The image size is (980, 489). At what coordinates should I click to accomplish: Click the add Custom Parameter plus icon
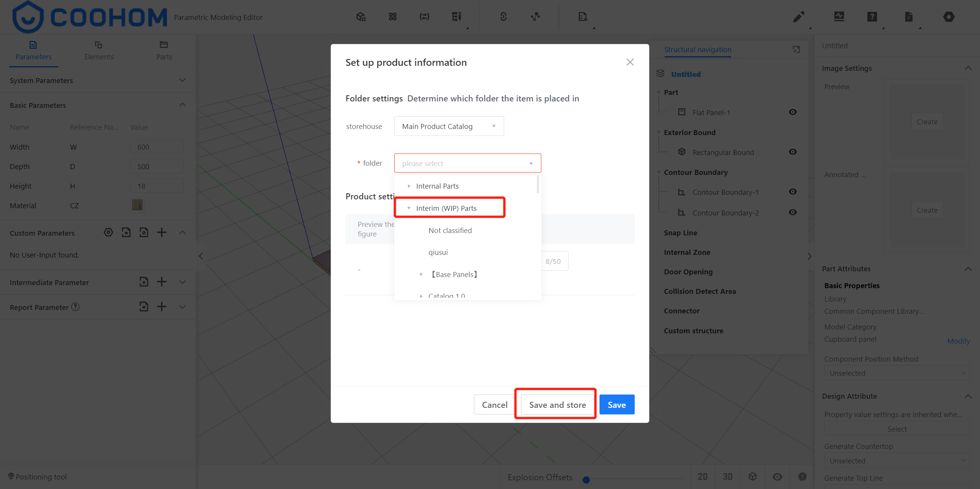click(x=162, y=232)
